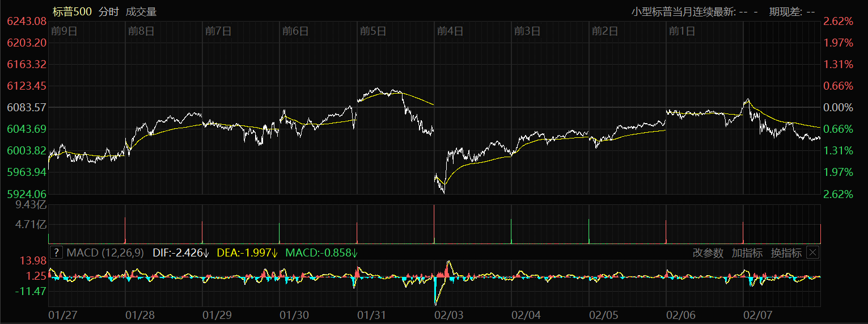This screenshot has width=868, height=324.
Task: Click the 01/31 date on time axis
Action: pyautogui.click(x=371, y=314)
